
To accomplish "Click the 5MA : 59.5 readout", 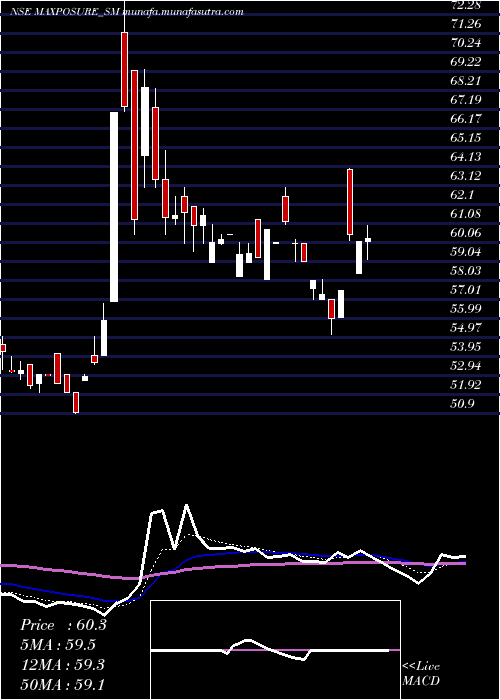I will coord(58,645).
